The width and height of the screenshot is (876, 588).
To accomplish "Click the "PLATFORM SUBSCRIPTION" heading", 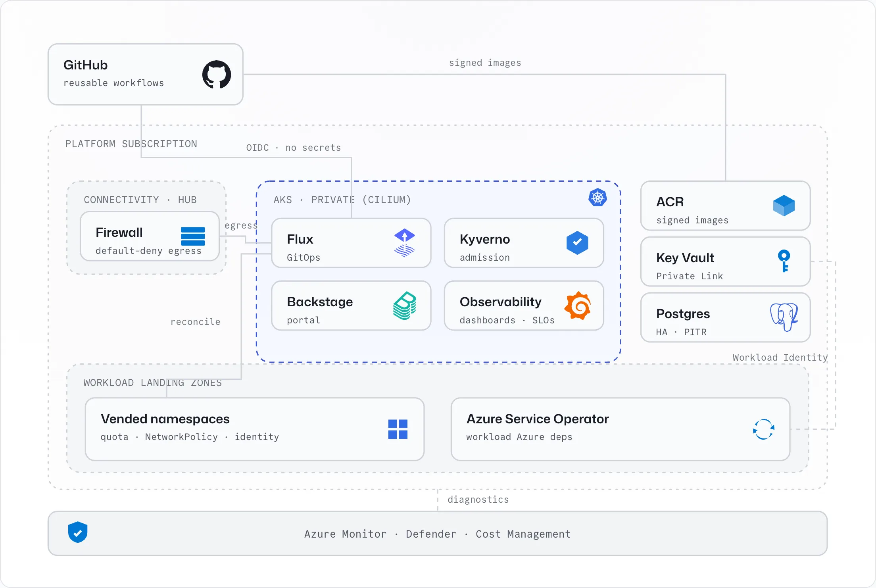I will pyautogui.click(x=131, y=144).
